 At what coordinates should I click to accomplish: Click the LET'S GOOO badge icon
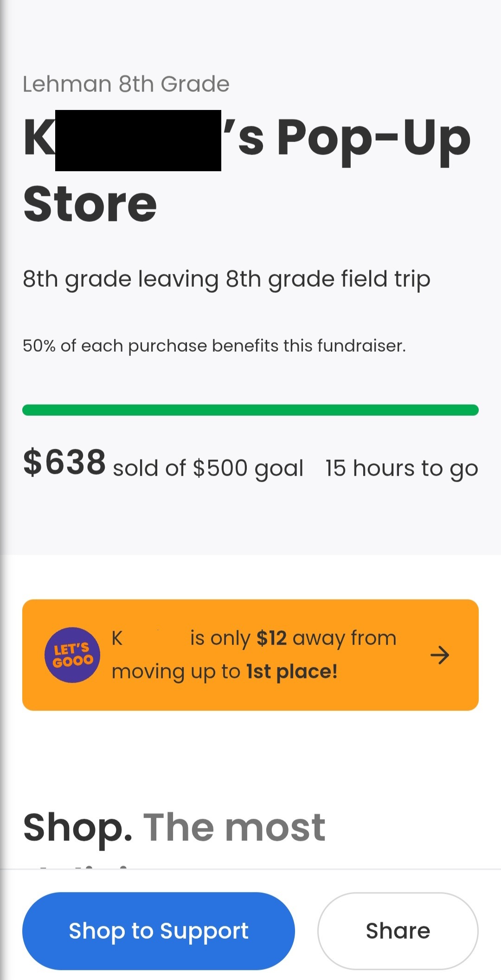[72, 655]
